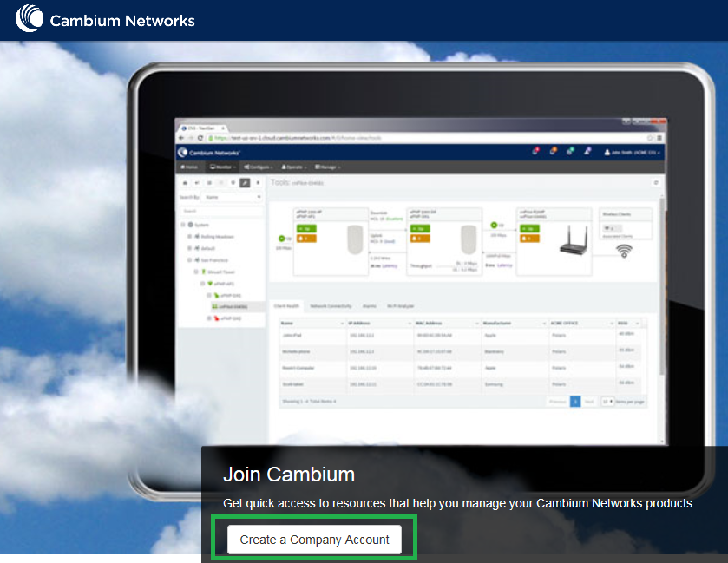
Task: Click the Home icon in dashboard navbar
Action: (x=189, y=167)
